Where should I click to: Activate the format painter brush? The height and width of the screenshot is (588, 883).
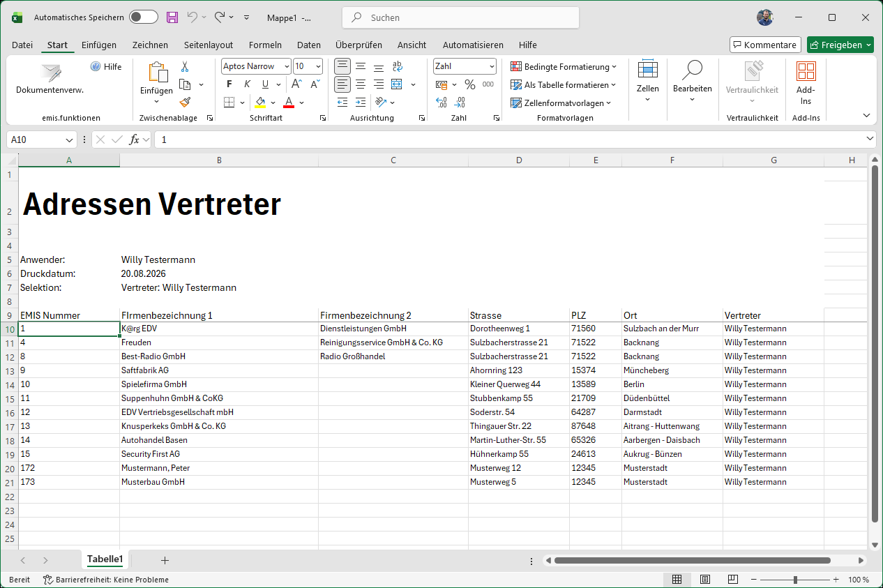coord(185,102)
